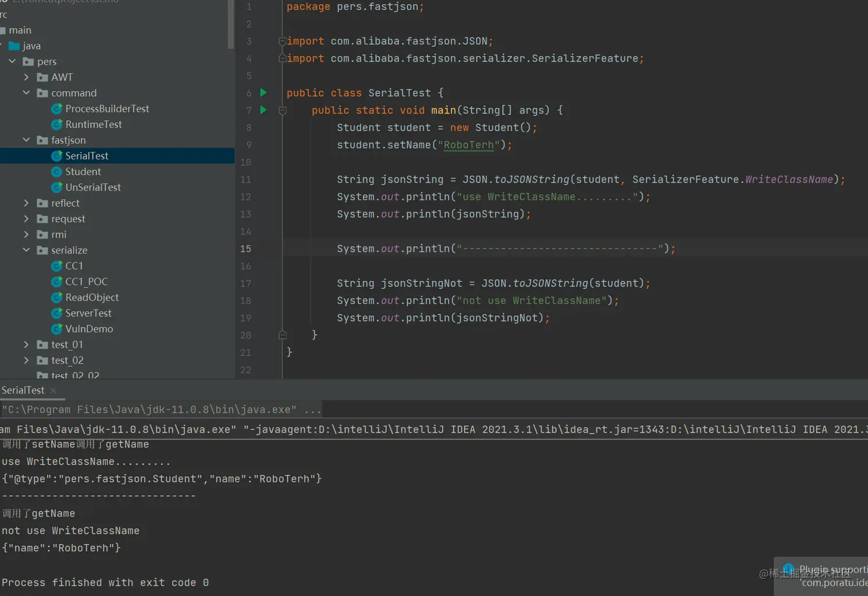Open ReadObject file name in tree
Screen dimensions: 868x596
click(x=92, y=297)
